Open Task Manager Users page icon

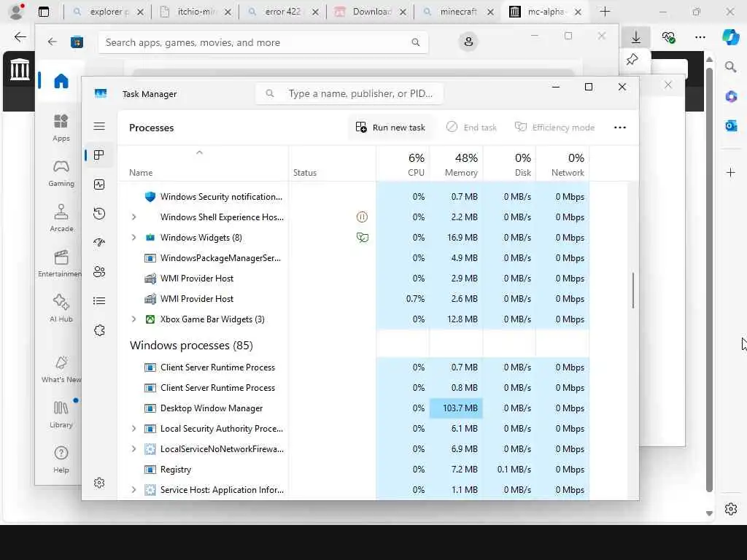pos(99,272)
